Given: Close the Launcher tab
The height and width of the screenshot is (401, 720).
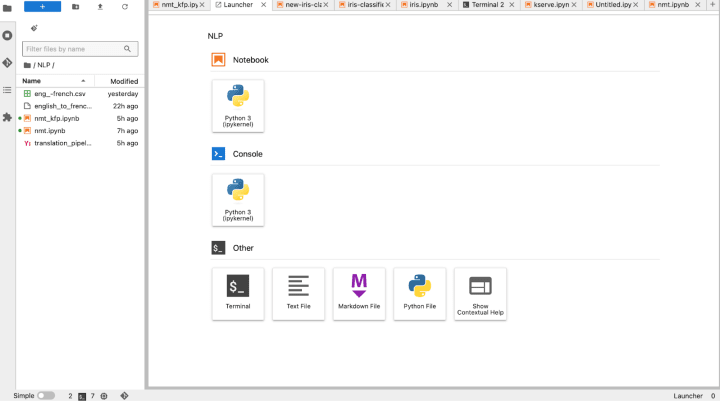Looking at the screenshot, I should (264, 5).
